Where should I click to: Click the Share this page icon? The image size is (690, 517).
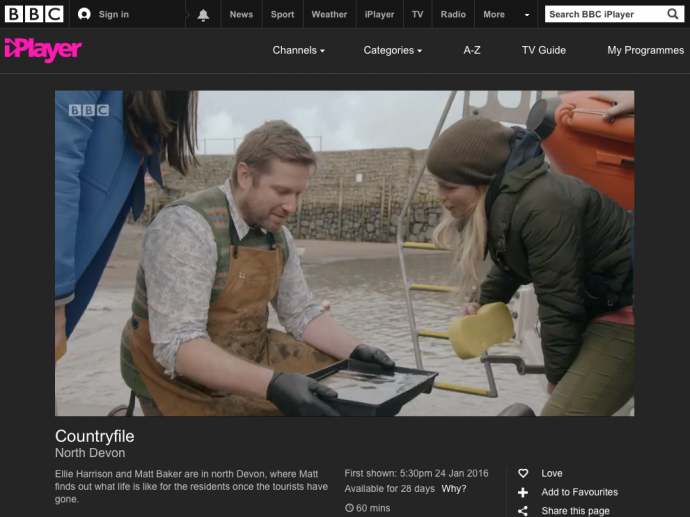pyautogui.click(x=523, y=511)
